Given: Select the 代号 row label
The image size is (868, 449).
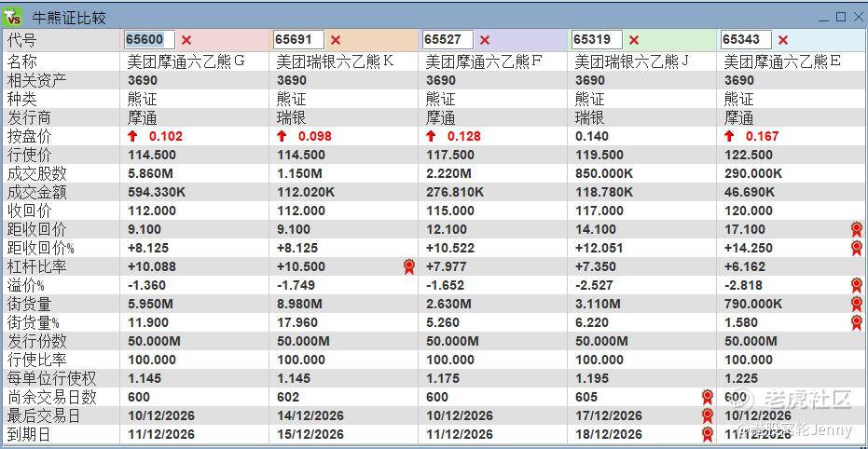Looking at the screenshot, I should pos(21,40).
